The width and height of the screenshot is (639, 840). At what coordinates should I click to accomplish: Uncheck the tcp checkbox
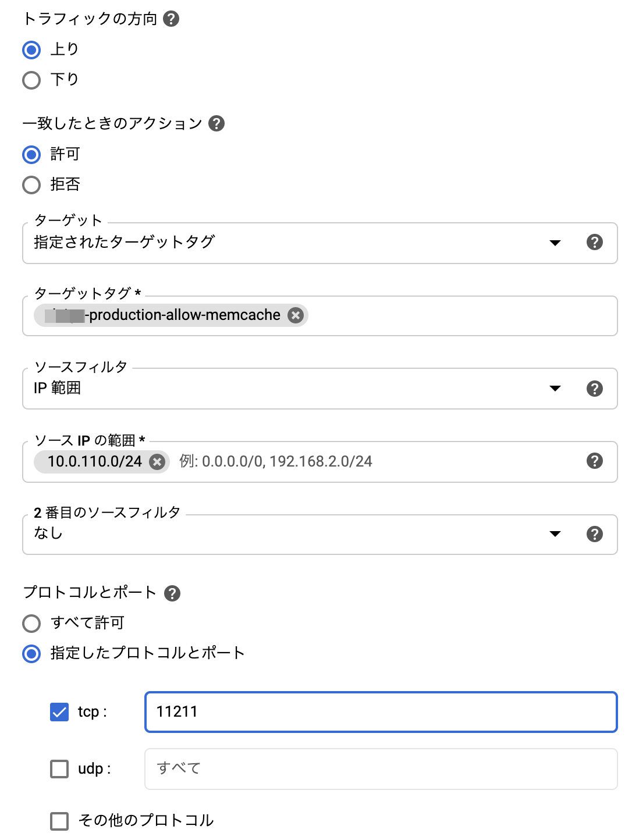(x=59, y=712)
